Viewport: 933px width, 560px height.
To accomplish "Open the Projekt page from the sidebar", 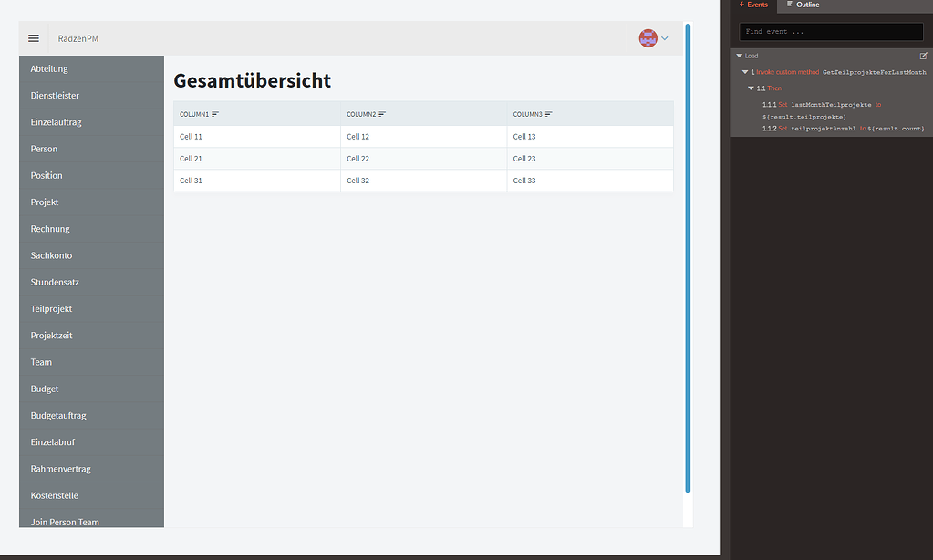I will [44, 202].
